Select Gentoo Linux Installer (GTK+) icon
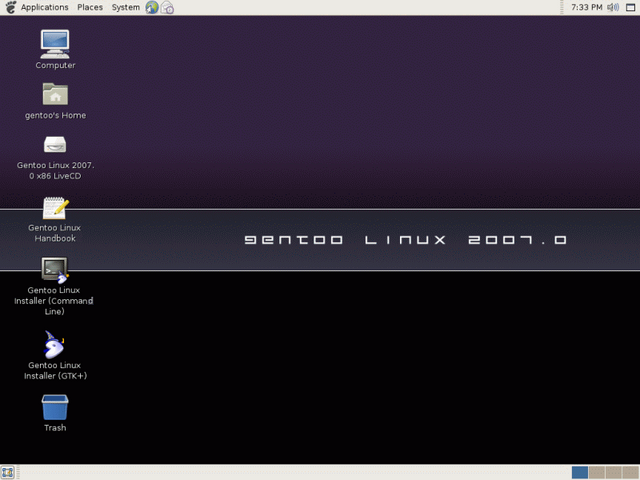The height and width of the screenshot is (480, 640). pos(54,344)
